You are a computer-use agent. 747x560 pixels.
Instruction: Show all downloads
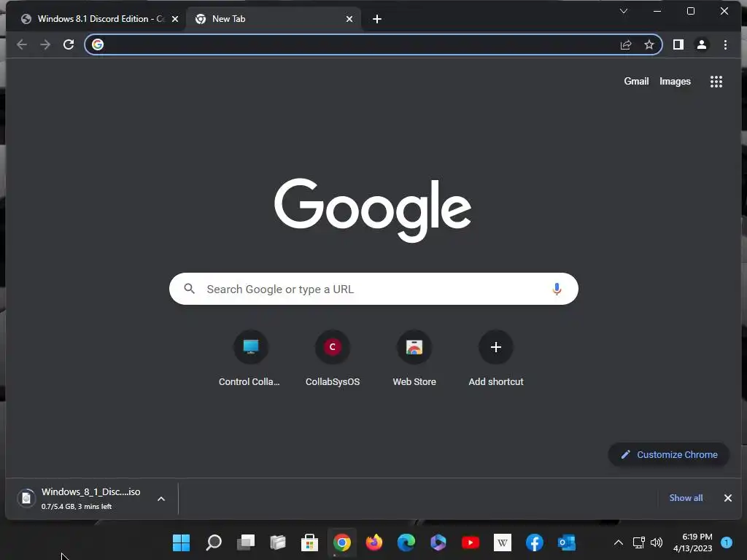(x=686, y=497)
